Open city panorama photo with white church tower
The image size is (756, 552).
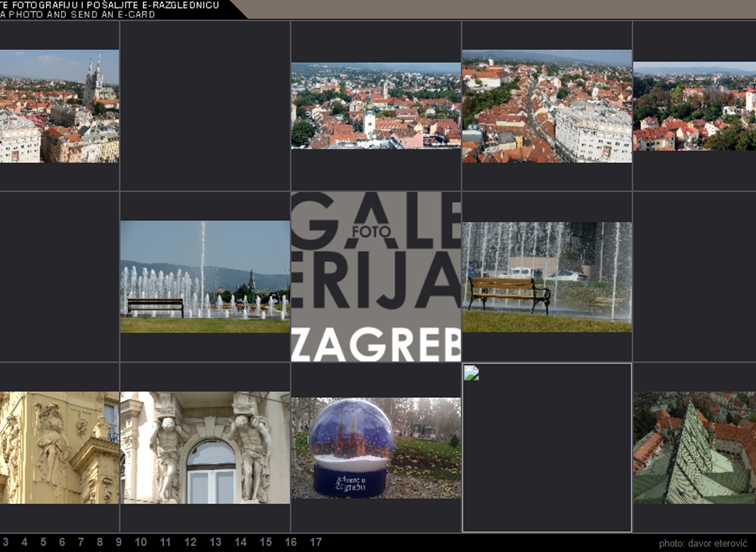coord(375,106)
